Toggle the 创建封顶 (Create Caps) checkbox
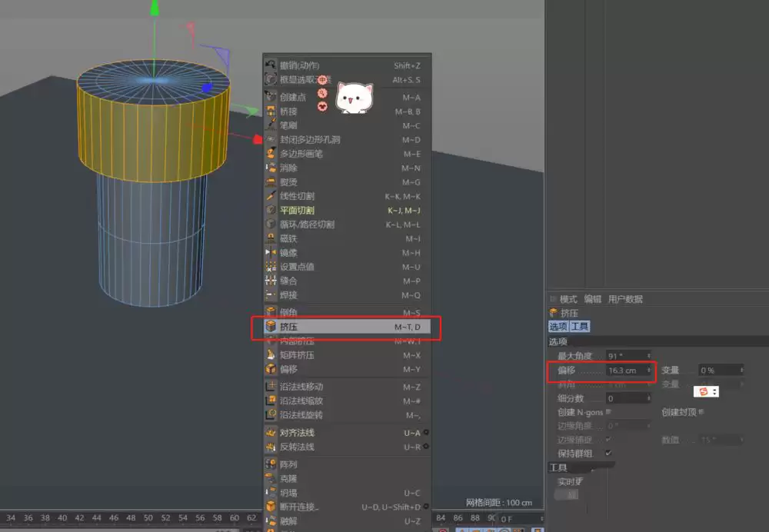769x532 pixels. (x=701, y=411)
